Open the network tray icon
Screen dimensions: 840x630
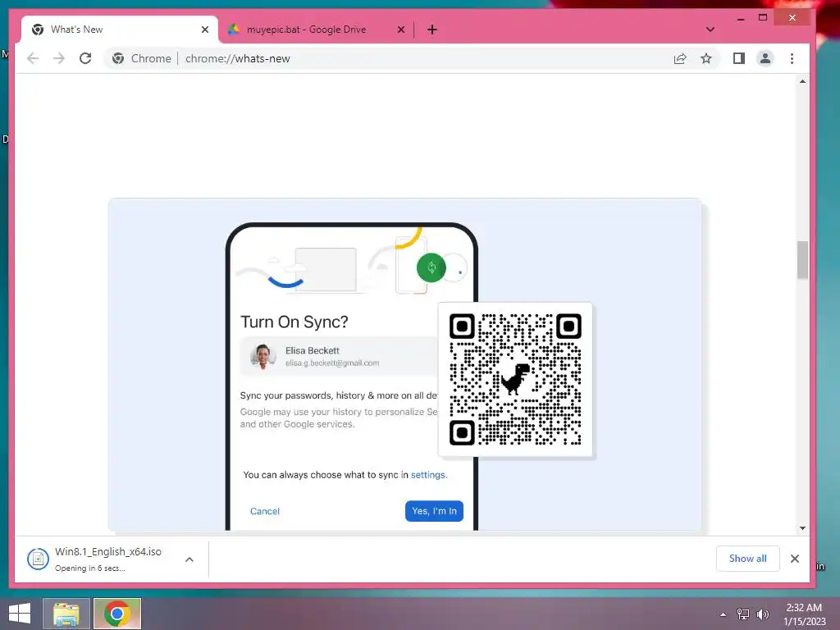[743, 614]
